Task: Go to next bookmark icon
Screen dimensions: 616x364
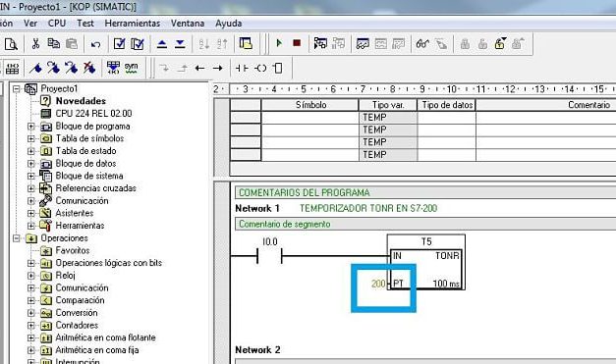Action: (x=53, y=68)
